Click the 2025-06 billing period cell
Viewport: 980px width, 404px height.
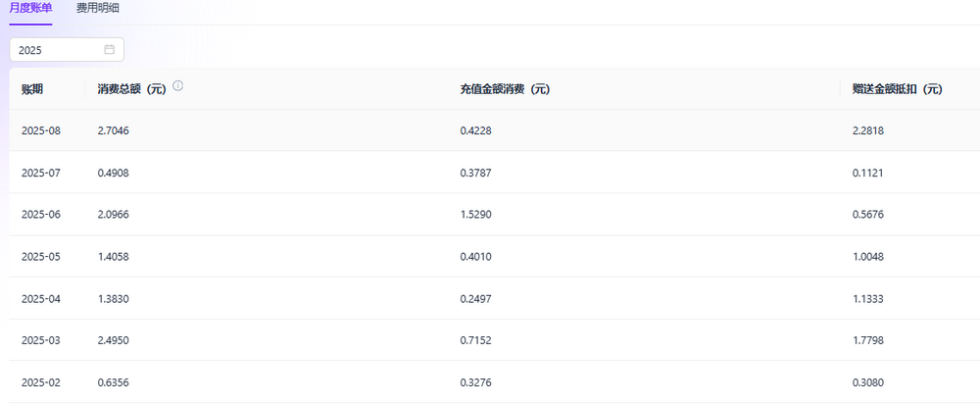click(41, 215)
